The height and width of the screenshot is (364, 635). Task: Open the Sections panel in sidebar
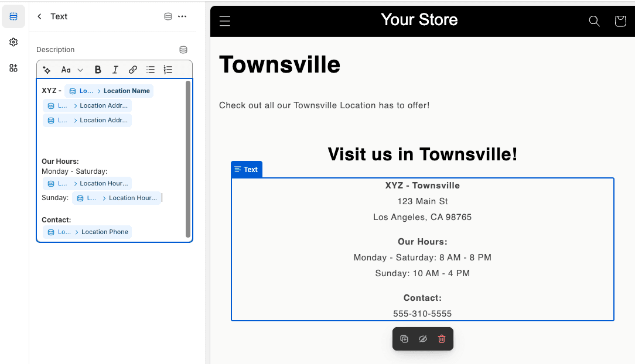pos(13,16)
